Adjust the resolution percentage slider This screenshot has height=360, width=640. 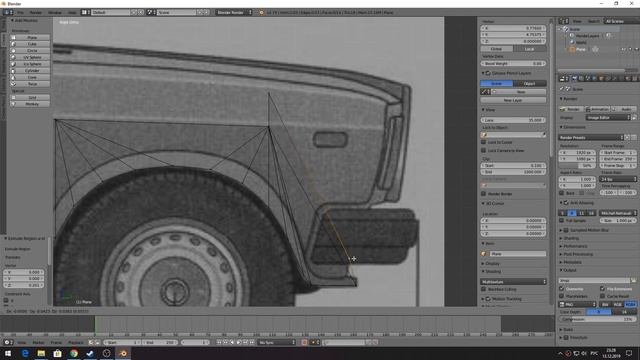577,166
